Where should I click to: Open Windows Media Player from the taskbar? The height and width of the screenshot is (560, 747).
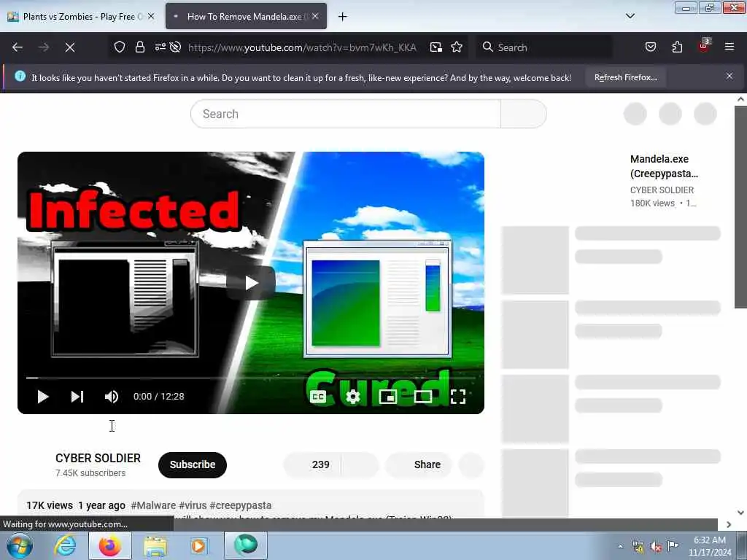click(200, 545)
